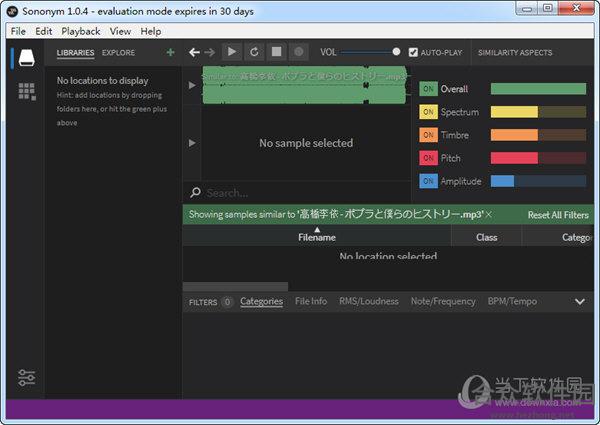Click the search magnifier icon

click(195, 192)
